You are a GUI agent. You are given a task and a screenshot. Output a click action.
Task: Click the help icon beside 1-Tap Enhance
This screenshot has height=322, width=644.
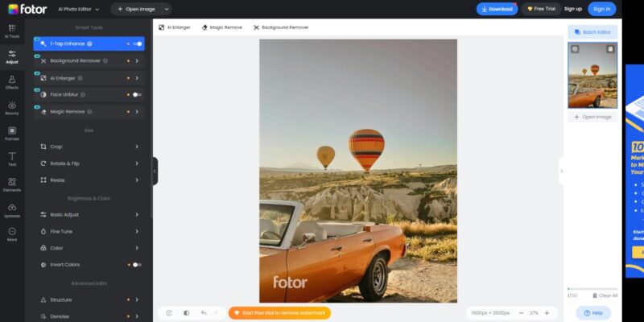[89, 43]
